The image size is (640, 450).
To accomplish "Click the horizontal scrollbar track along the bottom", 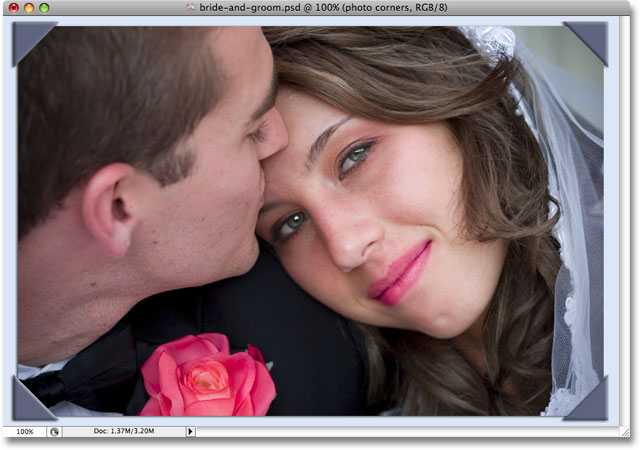I will coord(407,432).
